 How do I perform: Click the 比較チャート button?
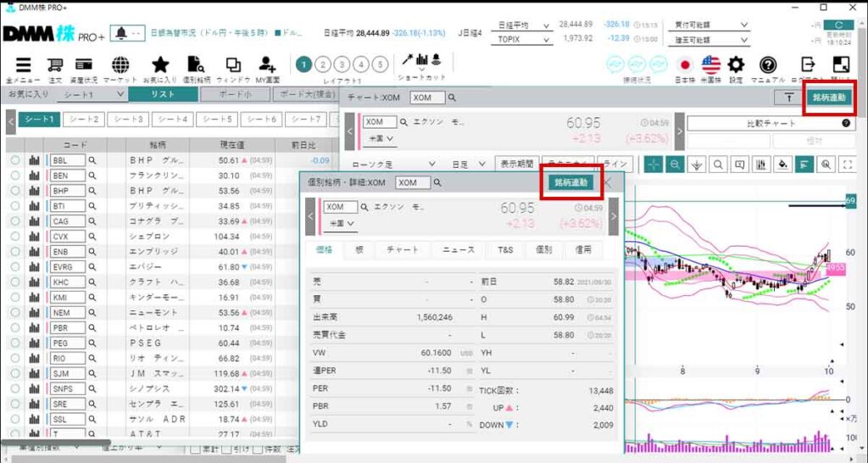(771, 124)
